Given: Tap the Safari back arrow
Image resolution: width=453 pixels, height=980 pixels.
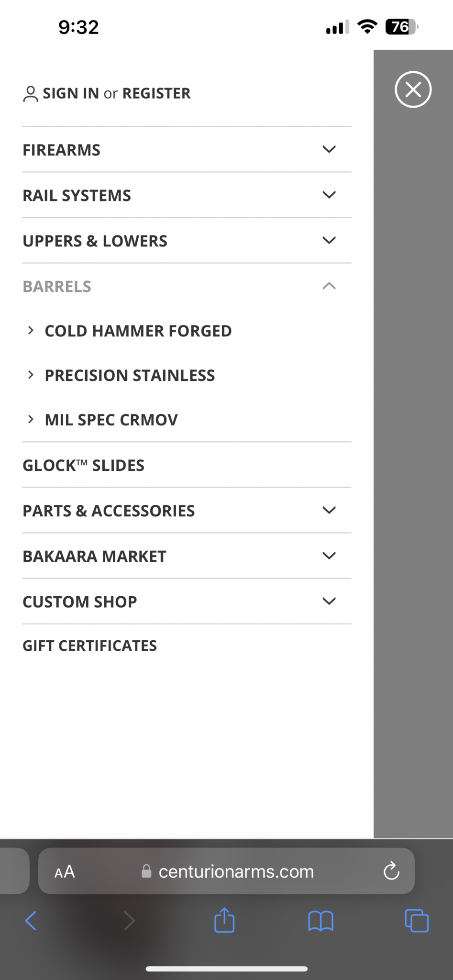Looking at the screenshot, I should point(31,920).
